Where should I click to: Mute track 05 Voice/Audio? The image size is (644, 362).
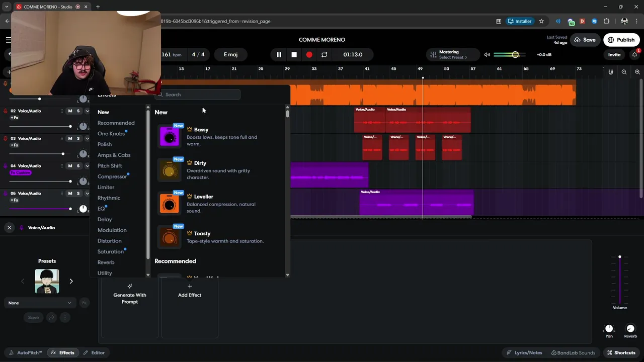pyautogui.click(x=70, y=193)
